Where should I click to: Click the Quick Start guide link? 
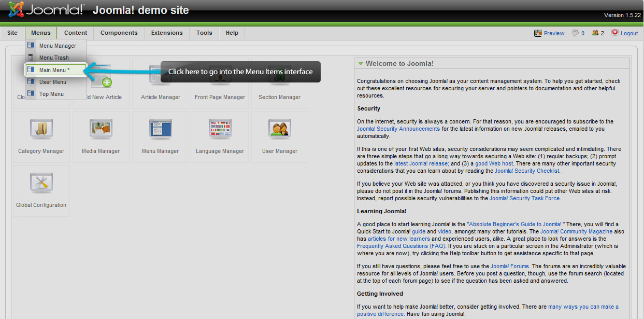(x=419, y=231)
